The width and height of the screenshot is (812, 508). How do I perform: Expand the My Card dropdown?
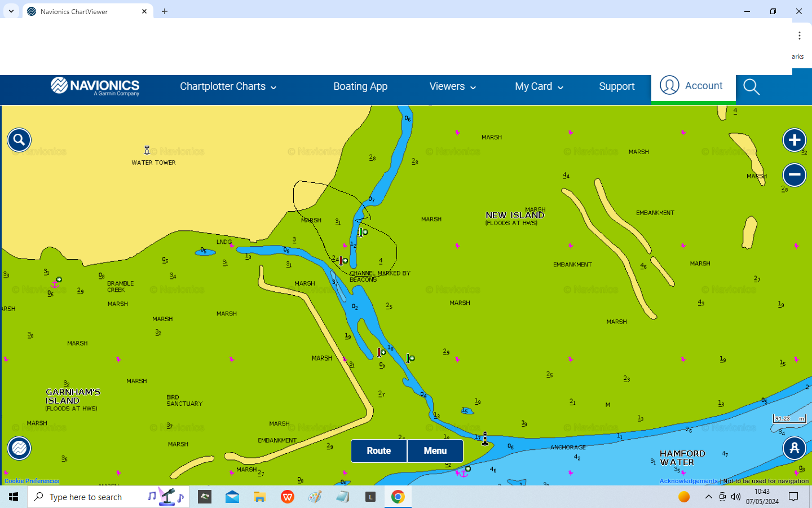(539, 86)
